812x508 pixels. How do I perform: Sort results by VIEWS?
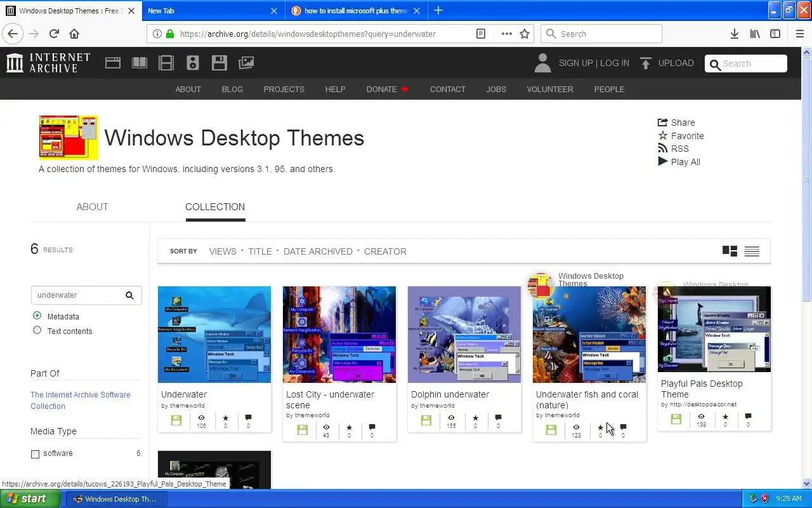point(223,251)
